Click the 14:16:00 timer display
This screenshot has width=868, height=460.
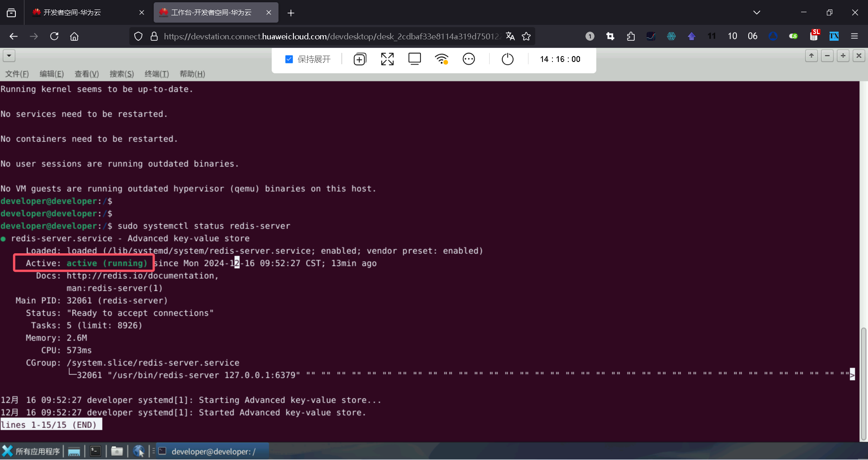point(560,59)
